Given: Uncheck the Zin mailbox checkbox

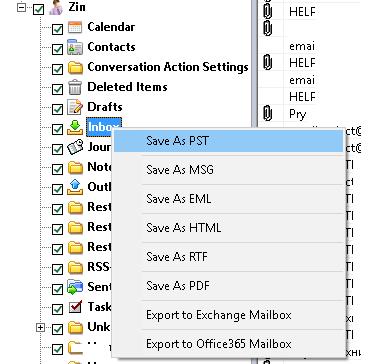Looking at the screenshot, I should coord(38,9).
